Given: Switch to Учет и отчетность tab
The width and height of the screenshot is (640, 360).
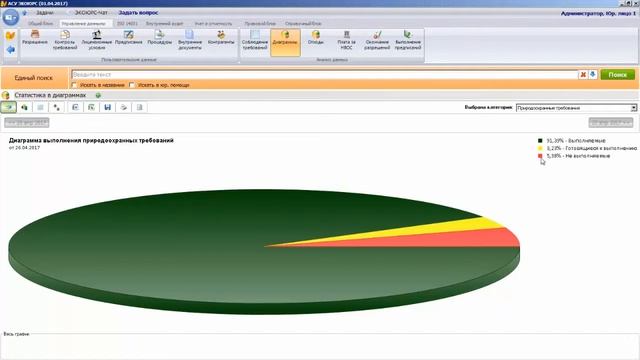Looking at the screenshot, I should tap(213, 24).
